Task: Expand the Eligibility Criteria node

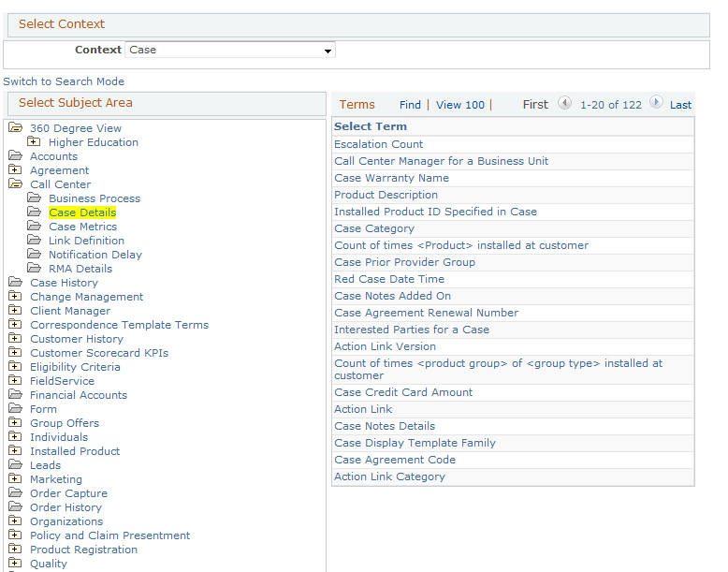Action: (x=15, y=366)
